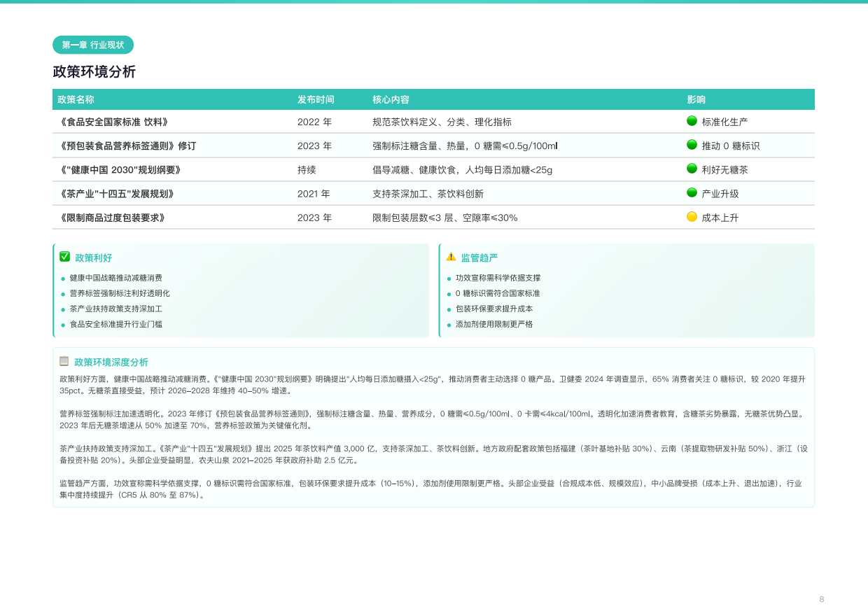Click the 限制包装层数≤3 层 content cell
868x613 pixels.
click(x=445, y=218)
